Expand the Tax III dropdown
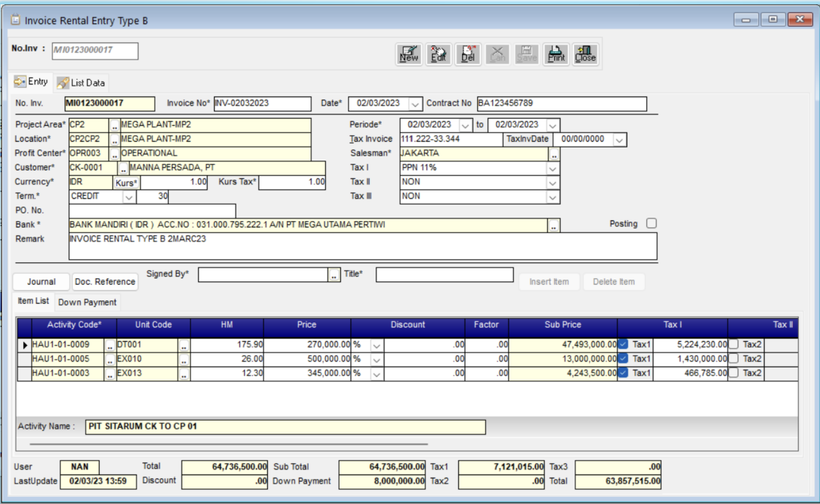Screen dimensions: 820x504 pos(553,196)
